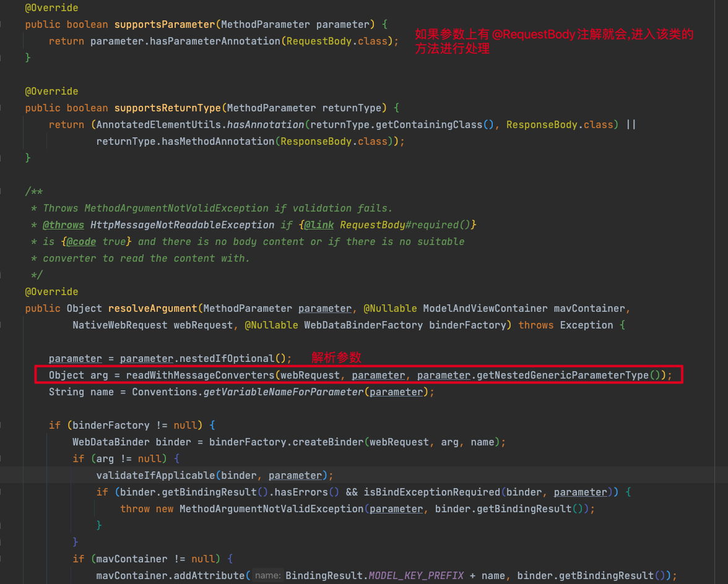Click @Nullable before WebDataBinderFactory
This screenshot has height=584, width=728.
click(272, 325)
